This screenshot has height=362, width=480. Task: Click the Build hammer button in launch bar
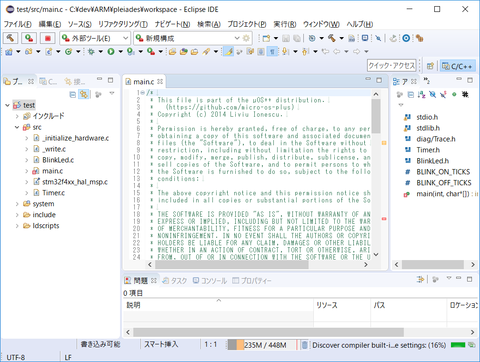(x=10, y=38)
